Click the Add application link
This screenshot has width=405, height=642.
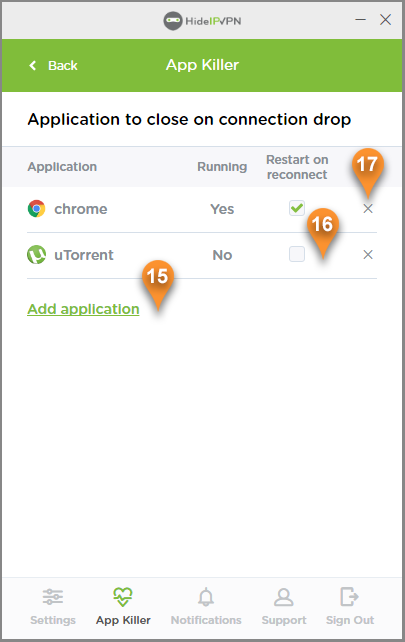pyautogui.click(x=84, y=309)
